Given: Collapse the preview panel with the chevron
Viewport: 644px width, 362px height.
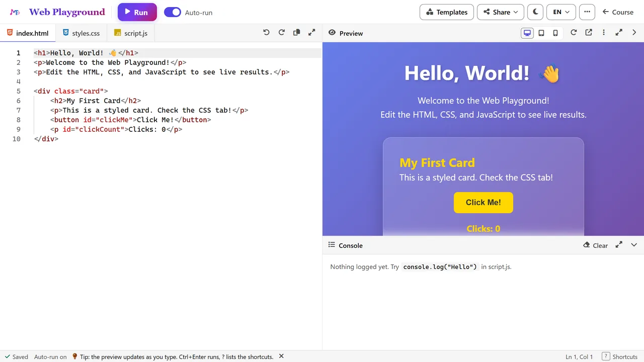Looking at the screenshot, I should pyautogui.click(x=634, y=33).
